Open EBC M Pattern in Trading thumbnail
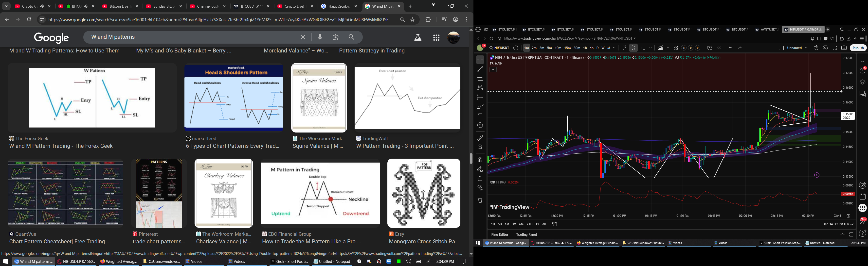868x266 pixels. click(320, 193)
